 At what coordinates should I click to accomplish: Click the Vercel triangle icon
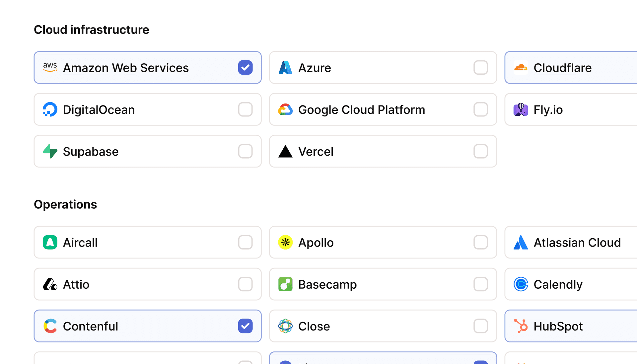click(286, 151)
